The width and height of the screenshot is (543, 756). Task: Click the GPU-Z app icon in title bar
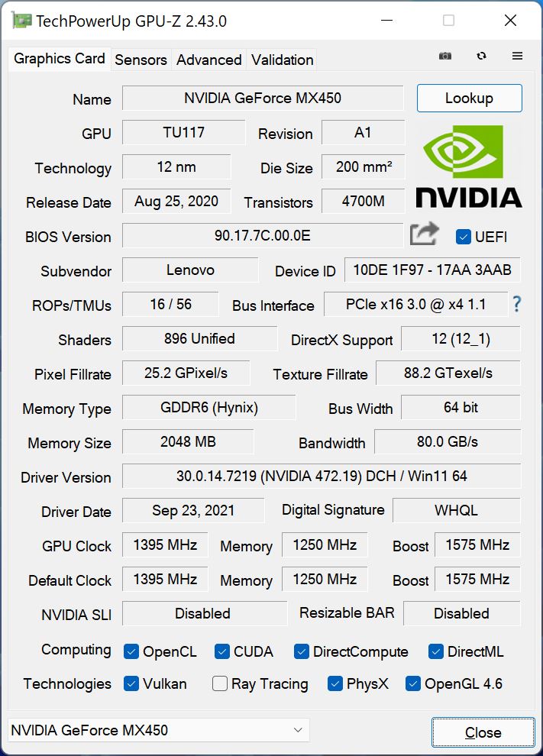(22, 21)
